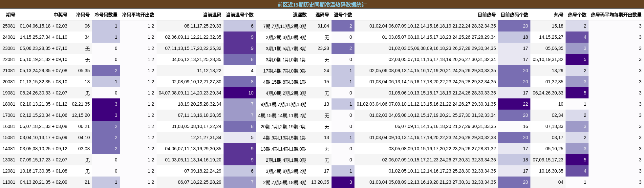The height and width of the screenshot is (188, 644).
Task: Click period cell 13081
Action: coord(9,160)
